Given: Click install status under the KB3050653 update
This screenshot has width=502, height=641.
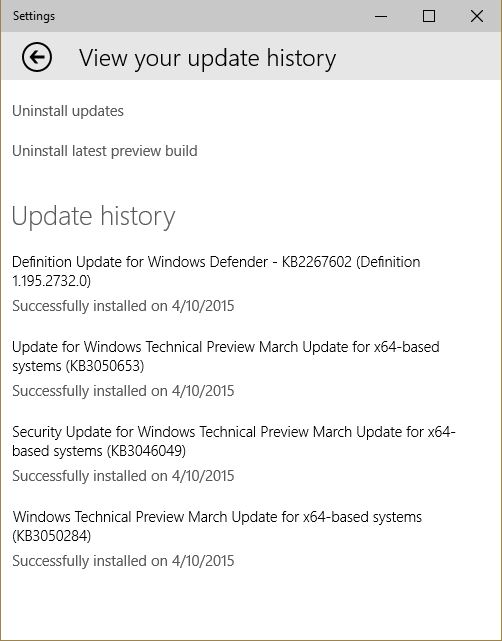Looking at the screenshot, I should (x=123, y=391).
